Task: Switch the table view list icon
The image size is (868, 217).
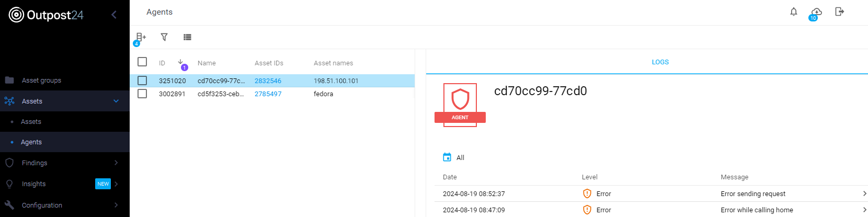Action: tap(187, 37)
